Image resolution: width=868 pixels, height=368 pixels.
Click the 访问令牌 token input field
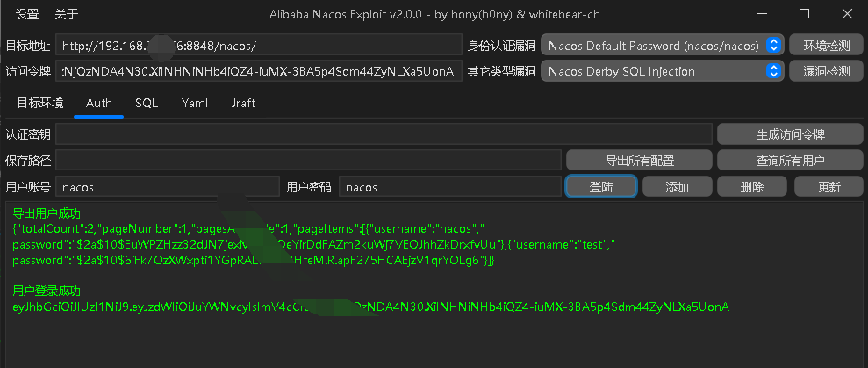point(259,71)
